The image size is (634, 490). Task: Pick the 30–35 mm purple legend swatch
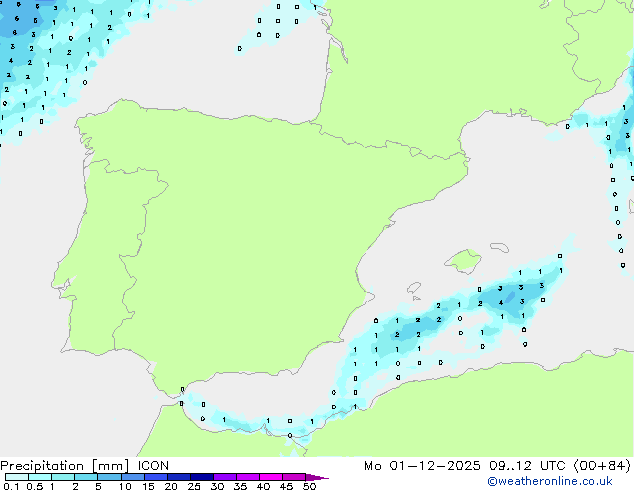(x=225, y=477)
